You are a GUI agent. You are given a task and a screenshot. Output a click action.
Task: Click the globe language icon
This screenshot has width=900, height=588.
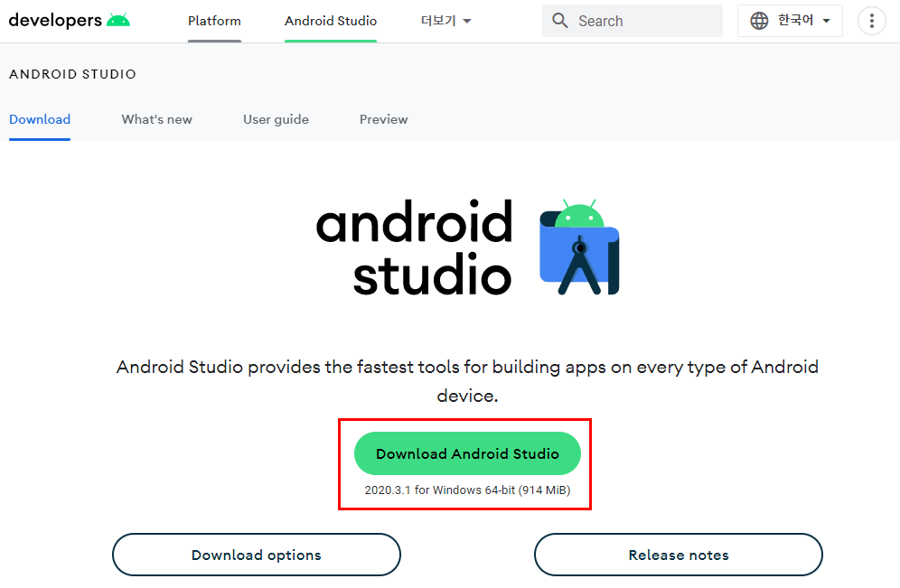(x=759, y=21)
